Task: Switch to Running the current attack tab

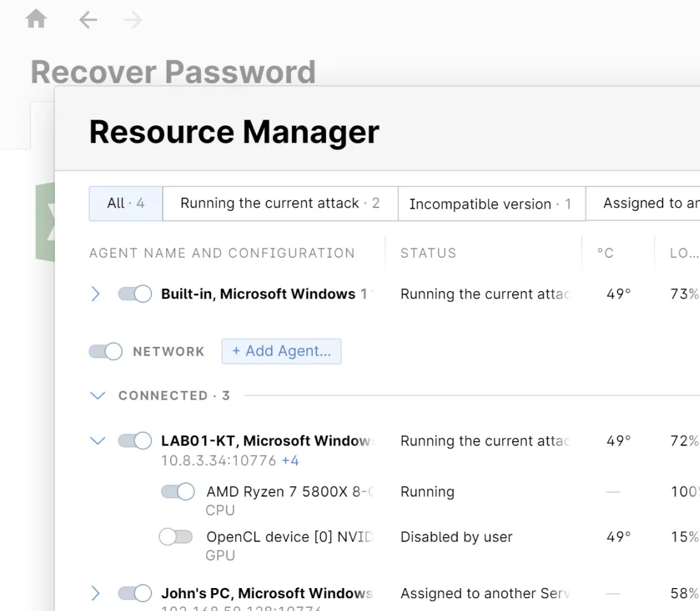Action: click(x=280, y=204)
